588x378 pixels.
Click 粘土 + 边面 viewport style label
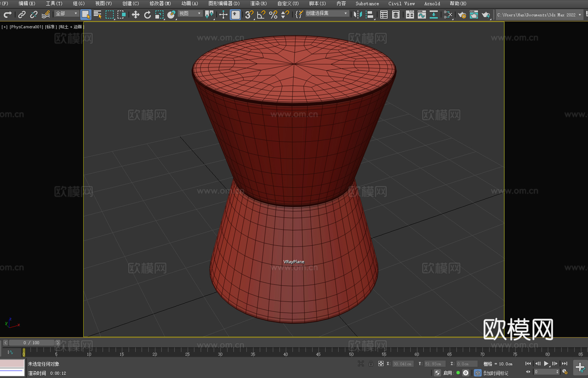pos(71,27)
